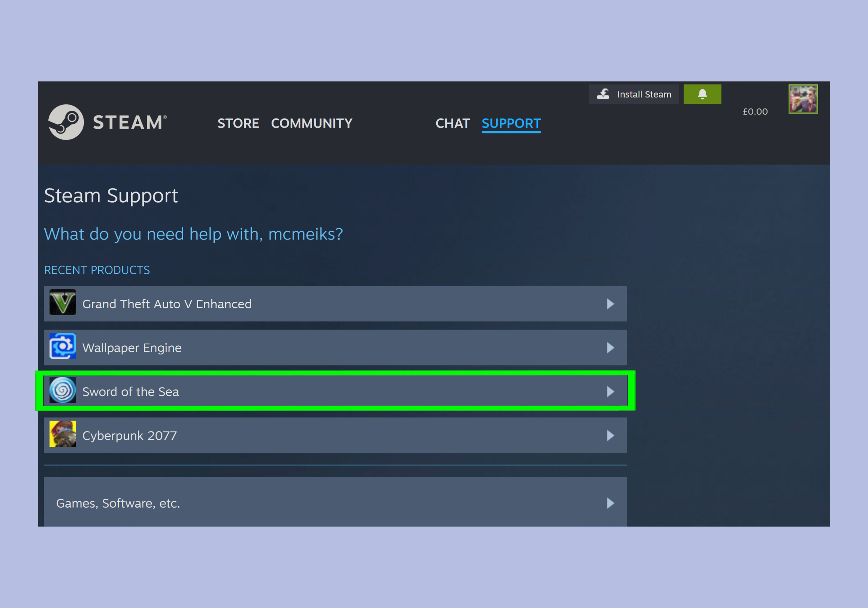Click the Install Steam download icon
Image resolution: width=868 pixels, height=608 pixels.
point(603,94)
